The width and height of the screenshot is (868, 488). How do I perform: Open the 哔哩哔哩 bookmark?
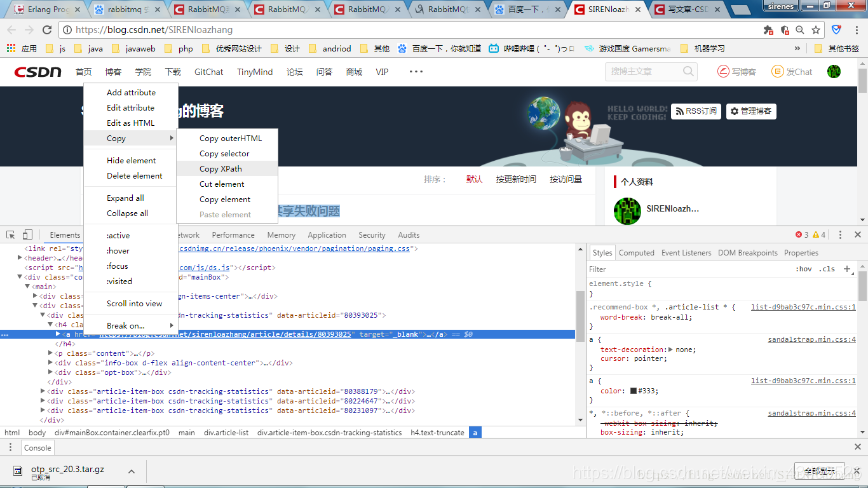pos(531,48)
